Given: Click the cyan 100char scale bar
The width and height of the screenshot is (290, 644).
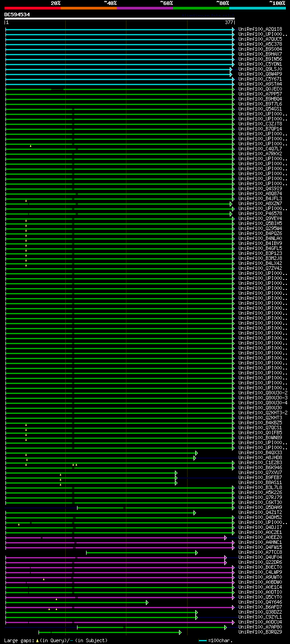Looking at the screenshot, I should tap(203, 641).
